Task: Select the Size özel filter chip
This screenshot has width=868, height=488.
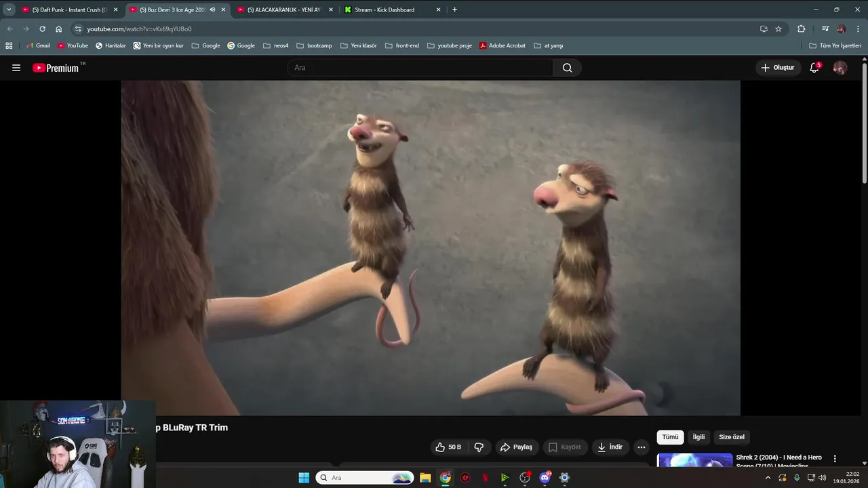Action: pyautogui.click(x=732, y=437)
